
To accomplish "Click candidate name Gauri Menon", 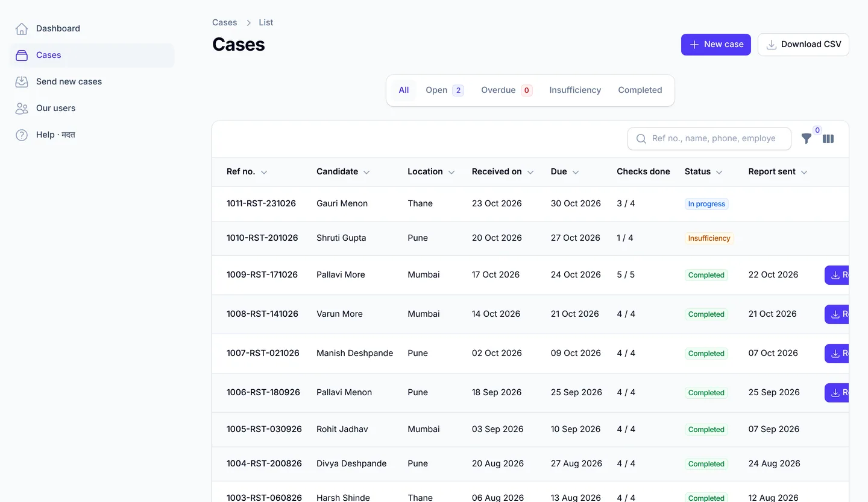I will (342, 204).
